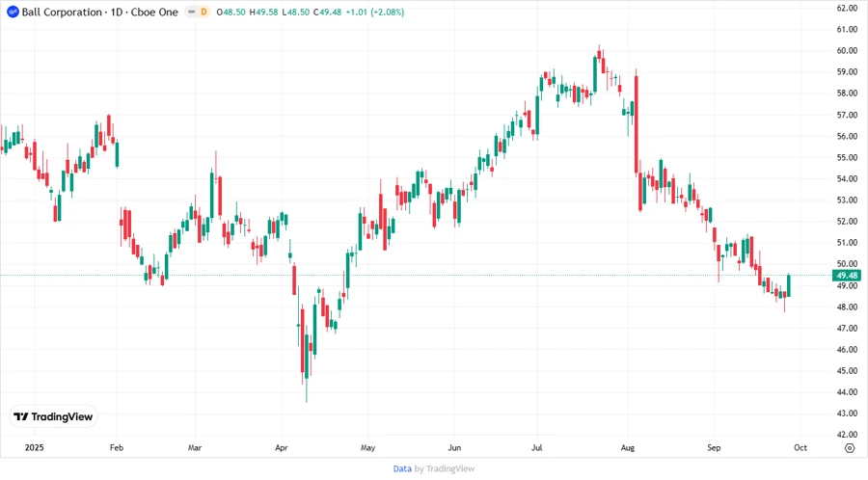This screenshot has height=480, width=868.
Task: Select the Ball Corporation symbol title
Action: click(100, 12)
